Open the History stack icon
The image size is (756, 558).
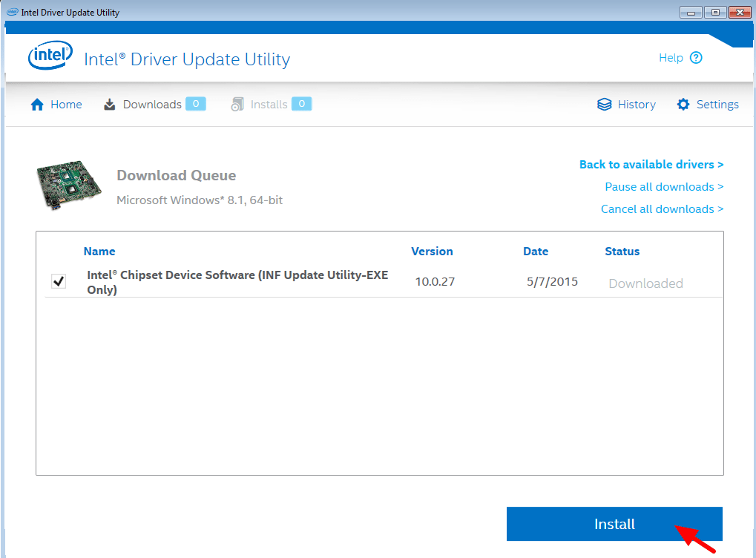click(604, 105)
